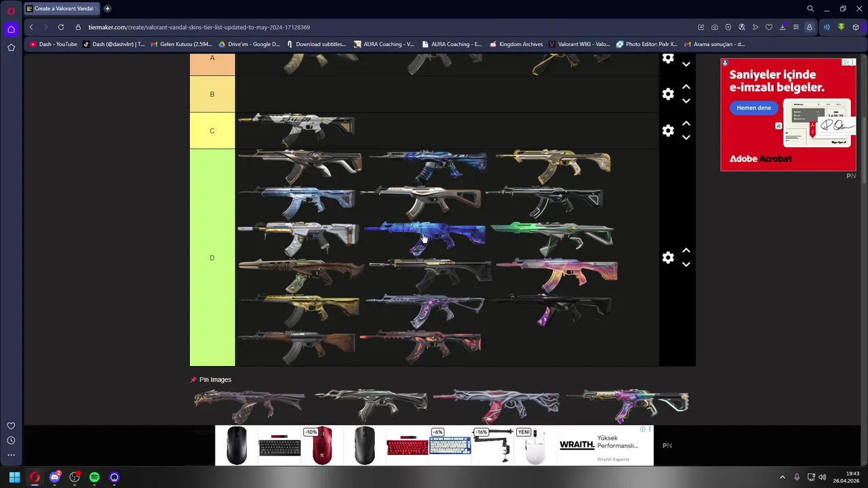Open the extensions cube icon
Screen dimensions: 868x488
pyautogui.click(x=856, y=27)
